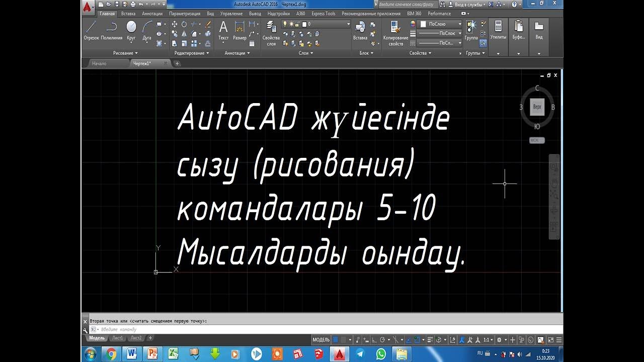
Task: Select the Дуга (Arc) tool
Action: (x=147, y=31)
